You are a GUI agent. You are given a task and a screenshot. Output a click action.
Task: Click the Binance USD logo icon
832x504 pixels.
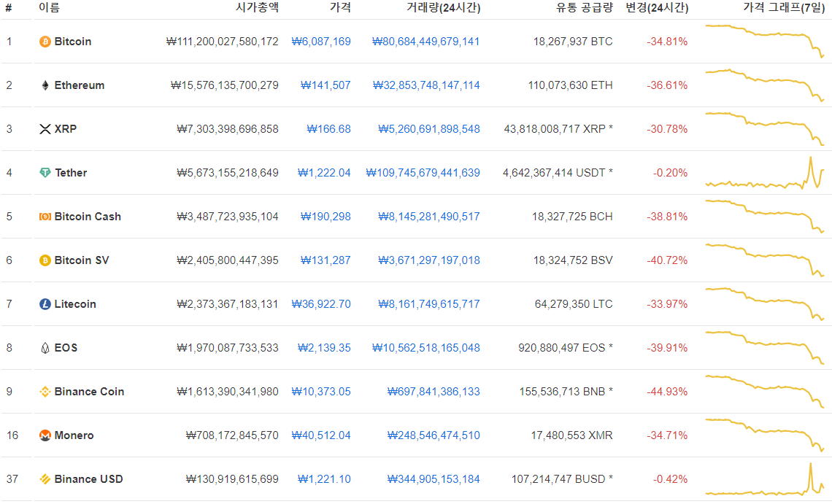[x=45, y=479]
